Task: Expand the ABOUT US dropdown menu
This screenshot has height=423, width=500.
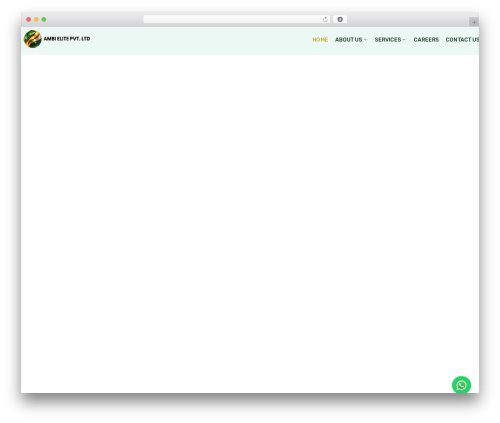Action: pos(351,40)
